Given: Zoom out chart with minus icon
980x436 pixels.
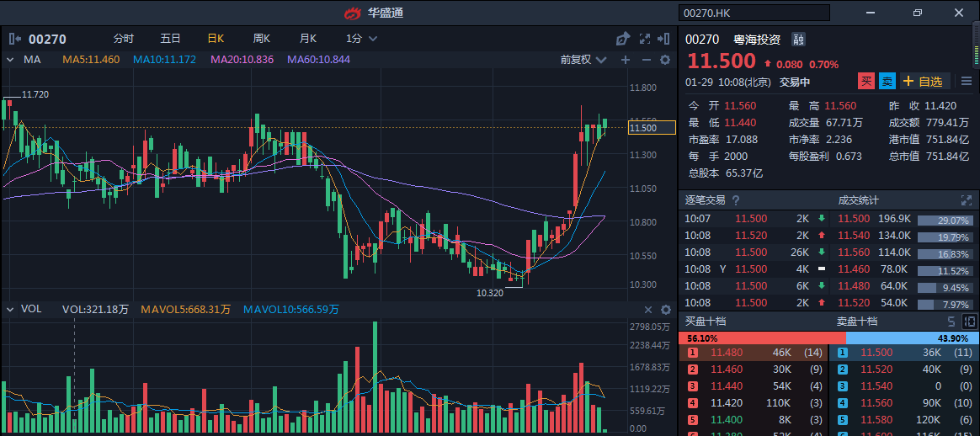Looking at the screenshot, I should [x=646, y=60].
